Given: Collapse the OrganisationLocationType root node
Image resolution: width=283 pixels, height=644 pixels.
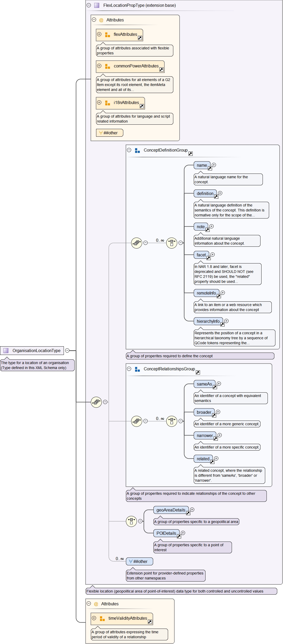Looking at the screenshot, I should [x=67, y=350].
